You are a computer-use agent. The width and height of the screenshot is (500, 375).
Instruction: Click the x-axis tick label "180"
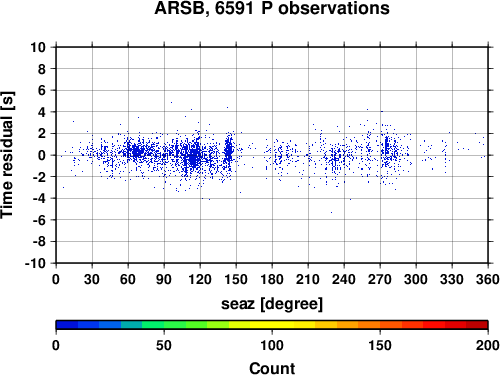(272, 279)
